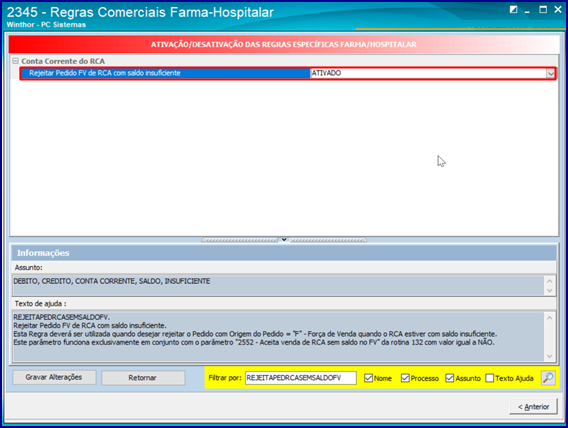Click the Assunto text box content

pyautogui.click(x=278, y=285)
